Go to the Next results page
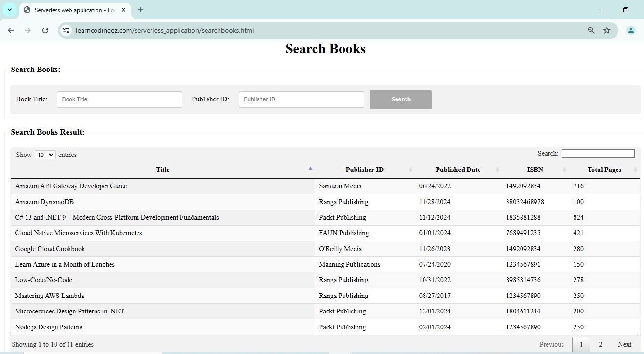This screenshot has height=354, width=644. [x=625, y=344]
